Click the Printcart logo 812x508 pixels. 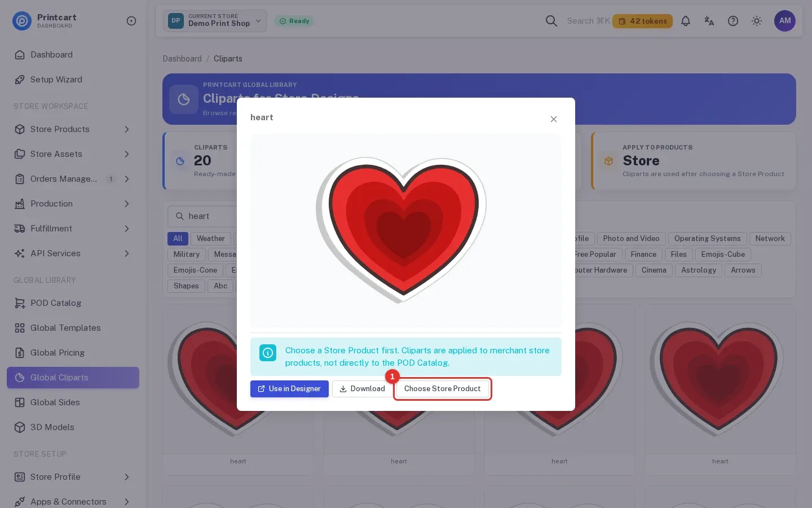click(x=22, y=21)
